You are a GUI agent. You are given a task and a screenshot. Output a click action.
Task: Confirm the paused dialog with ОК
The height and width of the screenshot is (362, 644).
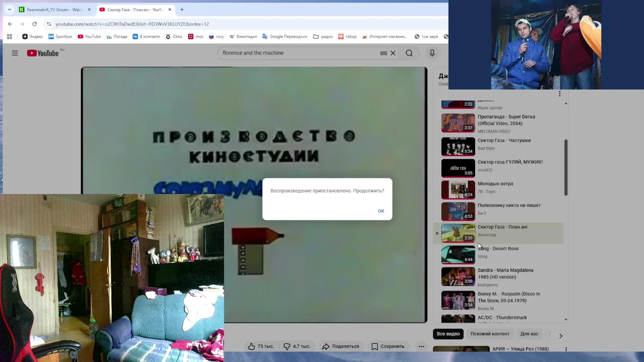pos(381,211)
